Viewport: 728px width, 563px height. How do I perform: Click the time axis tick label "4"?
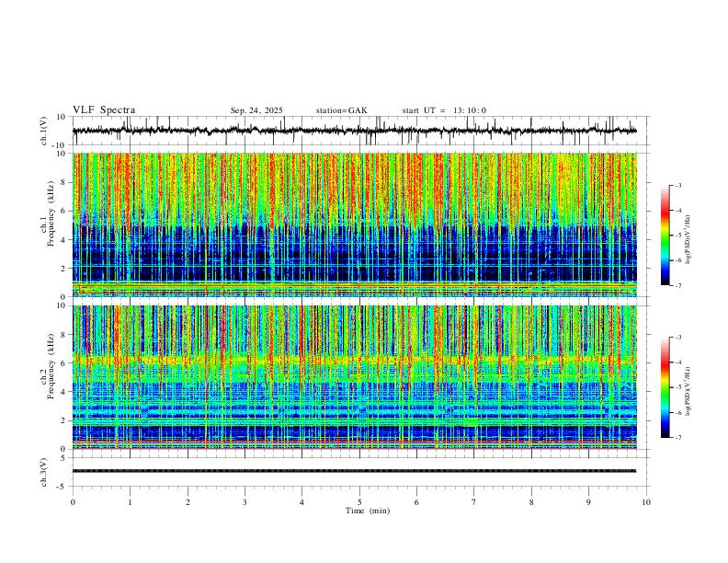[301, 502]
